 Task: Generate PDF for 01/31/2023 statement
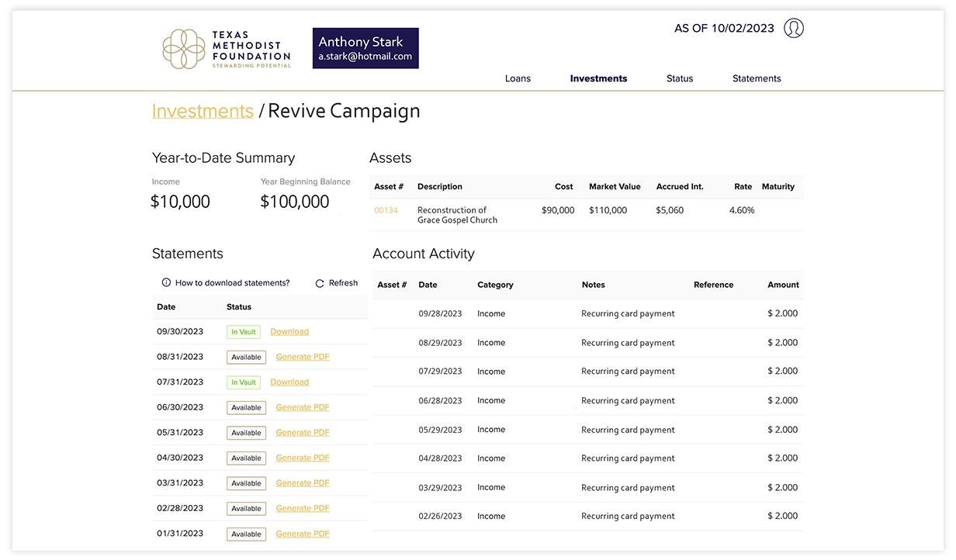point(303,534)
